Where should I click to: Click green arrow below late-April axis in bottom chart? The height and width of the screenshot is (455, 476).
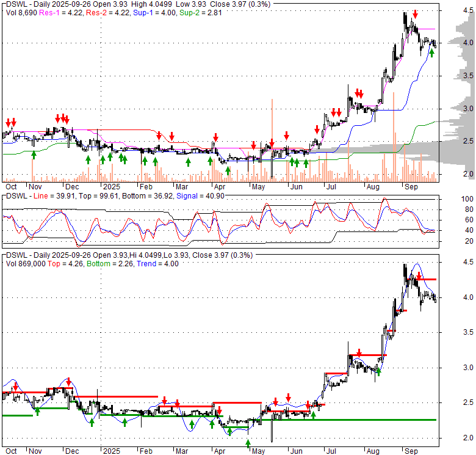coord(248,444)
